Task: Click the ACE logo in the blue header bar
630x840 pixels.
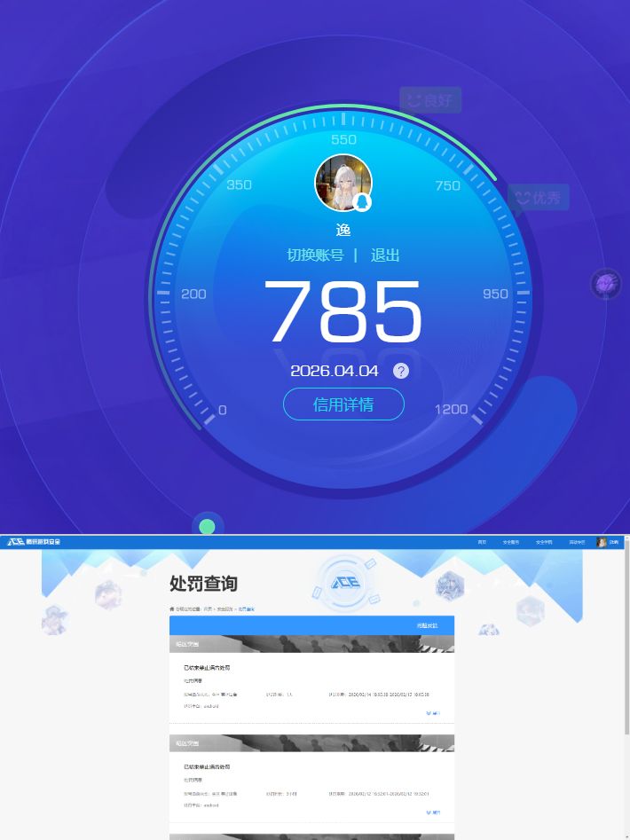Action: click(33, 542)
